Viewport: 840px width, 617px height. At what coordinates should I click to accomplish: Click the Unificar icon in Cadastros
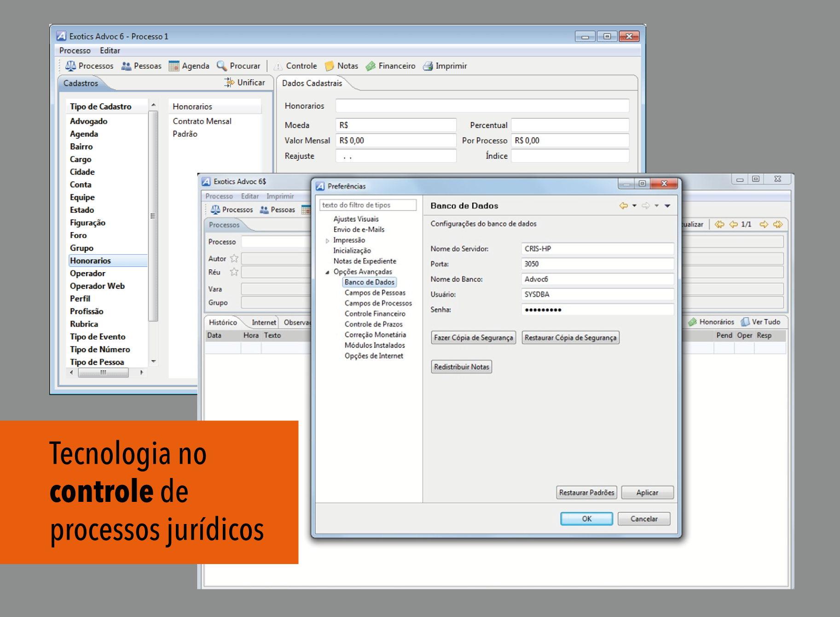click(x=229, y=82)
